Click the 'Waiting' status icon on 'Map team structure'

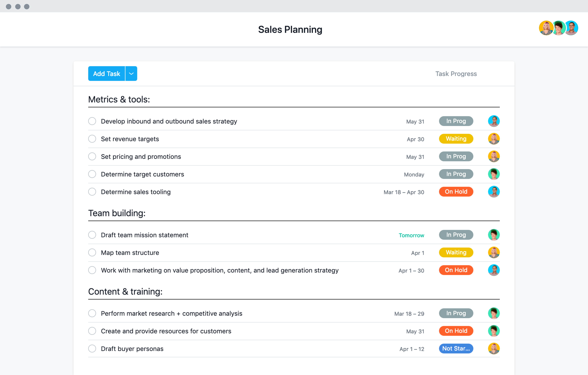[456, 252]
